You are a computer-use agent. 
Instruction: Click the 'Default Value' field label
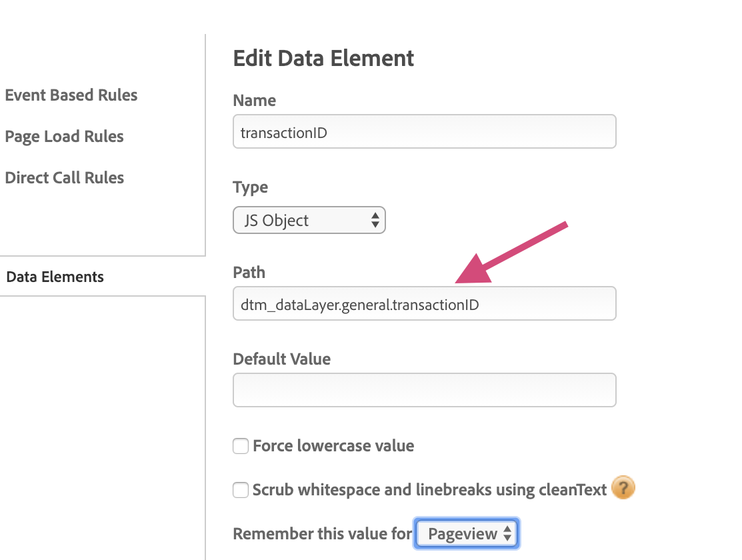(281, 359)
